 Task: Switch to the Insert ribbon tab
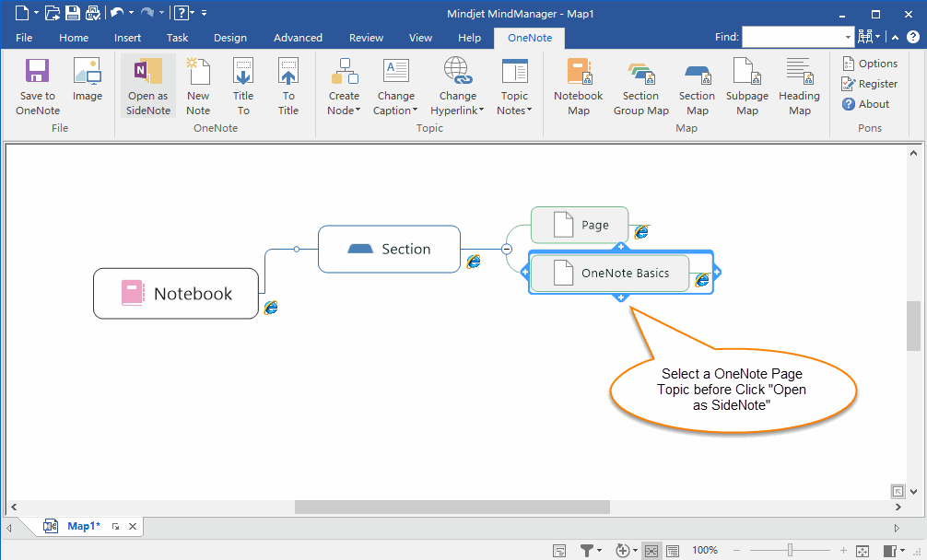pyautogui.click(x=128, y=38)
